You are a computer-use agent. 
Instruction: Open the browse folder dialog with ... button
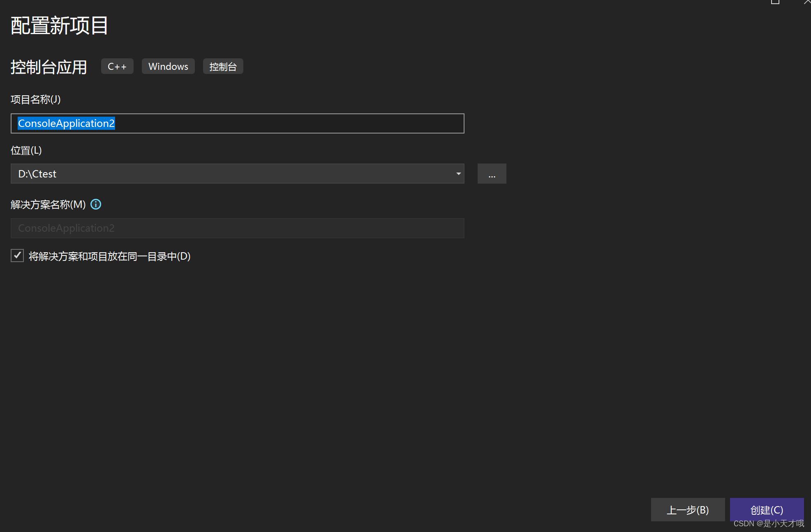pos(492,173)
